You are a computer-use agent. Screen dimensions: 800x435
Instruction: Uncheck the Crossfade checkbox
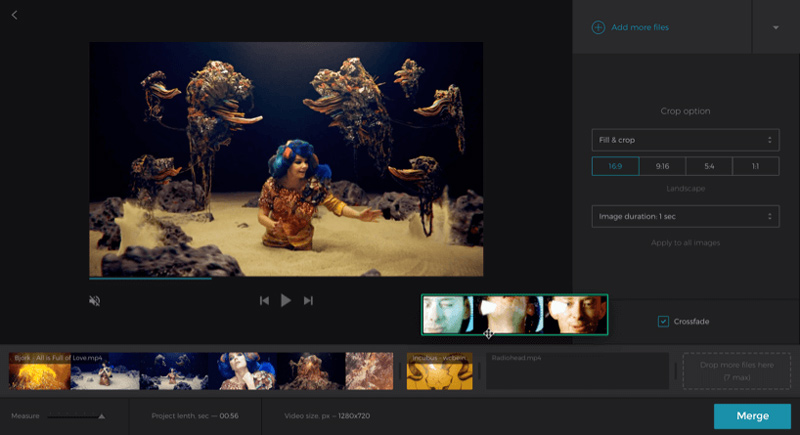(663, 321)
